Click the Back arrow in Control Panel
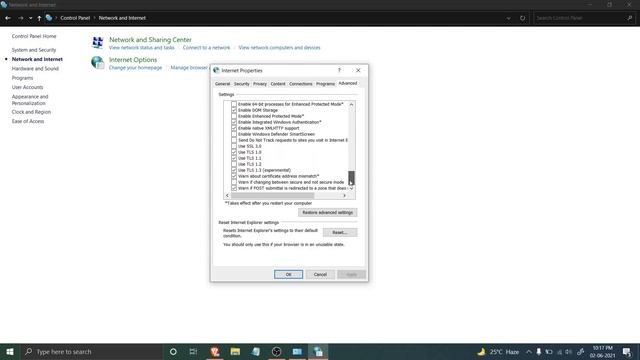 [8, 18]
